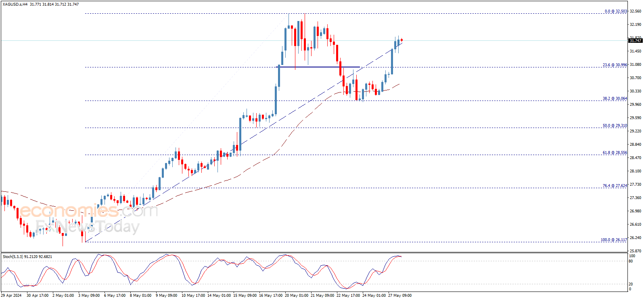Image resolution: width=644 pixels, height=300 pixels.
Task: Click the latest red candle at chart's right edge
Action: [x=402, y=40]
